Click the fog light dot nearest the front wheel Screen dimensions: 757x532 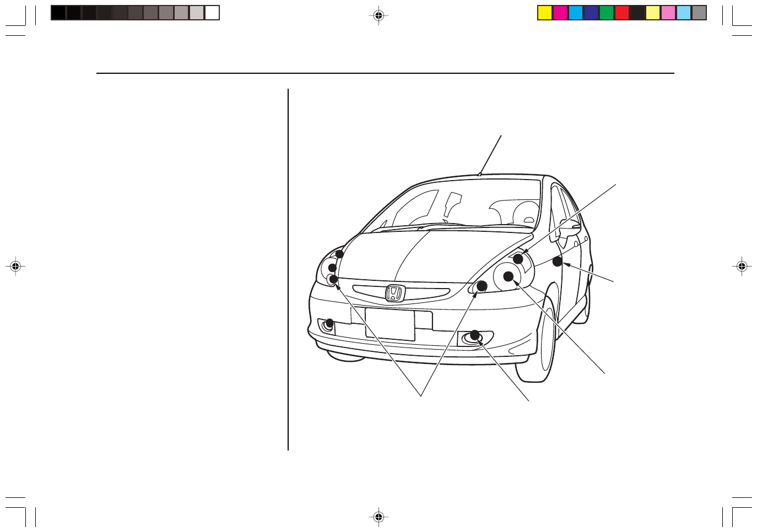pos(474,335)
